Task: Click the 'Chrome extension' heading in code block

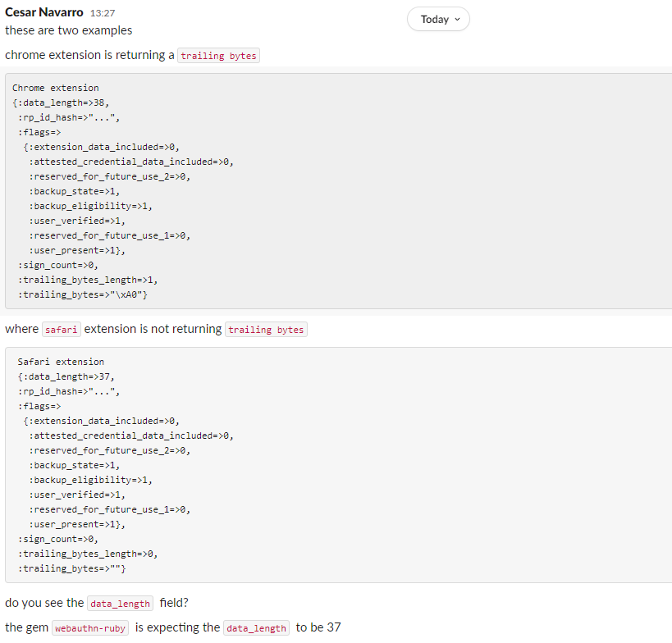Action: click(x=56, y=88)
